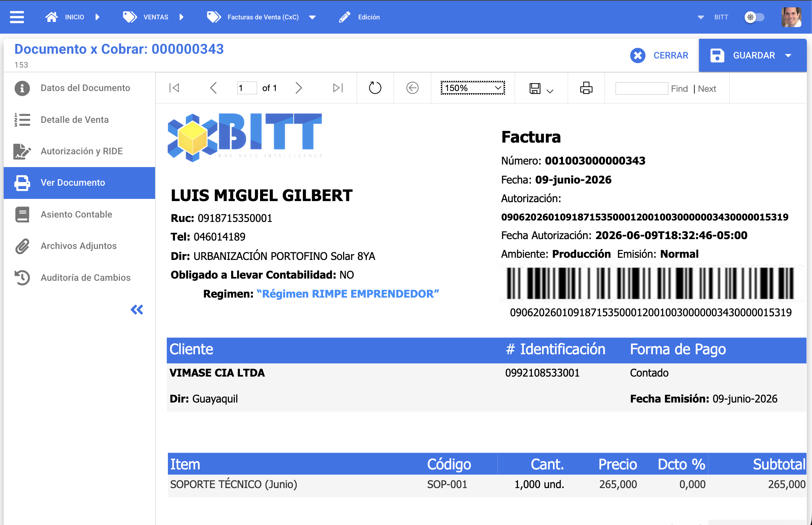Toggle the dark mode theme switch

click(x=754, y=17)
